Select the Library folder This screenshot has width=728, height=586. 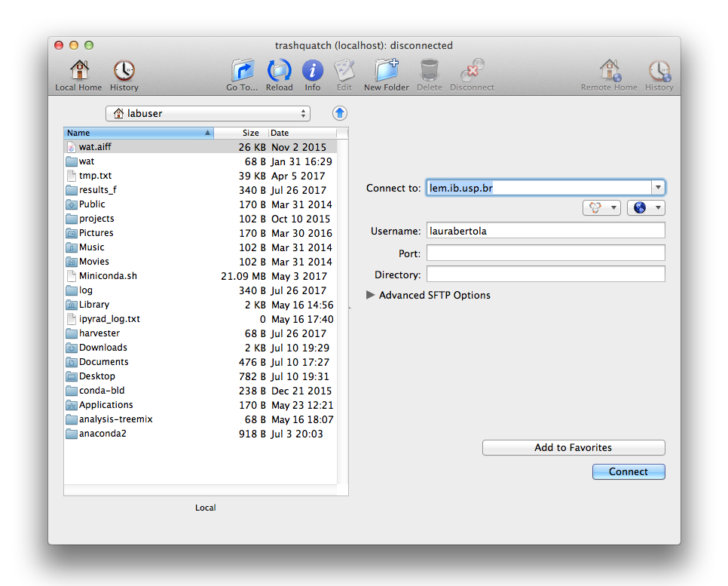coord(200,305)
